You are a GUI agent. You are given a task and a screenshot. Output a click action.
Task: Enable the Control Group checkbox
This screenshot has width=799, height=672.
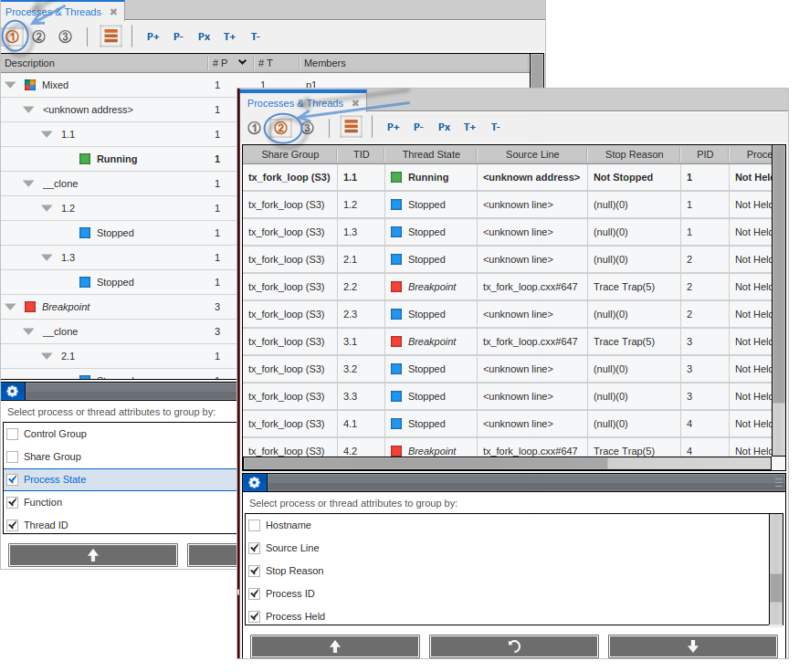[x=13, y=434]
